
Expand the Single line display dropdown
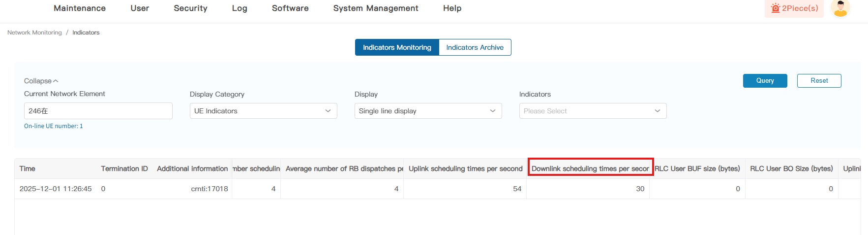click(x=428, y=111)
